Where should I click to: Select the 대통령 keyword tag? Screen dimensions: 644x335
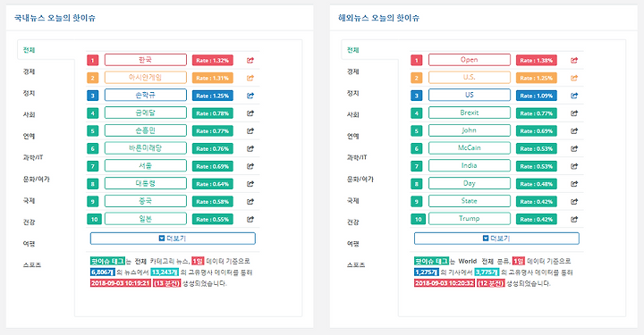tap(146, 183)
